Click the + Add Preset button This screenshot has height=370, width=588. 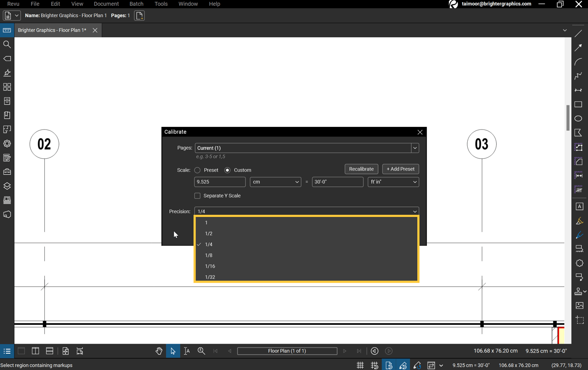click(400, 169)
